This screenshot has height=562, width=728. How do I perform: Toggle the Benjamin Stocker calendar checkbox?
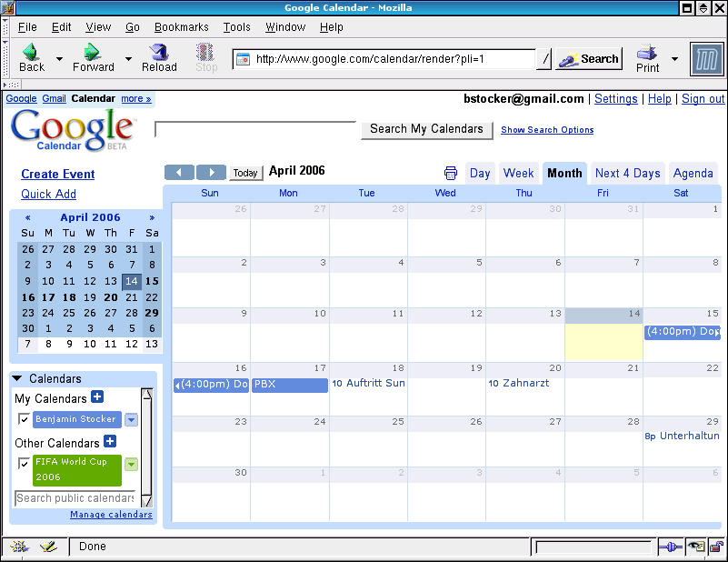pyautogui.click(x=24, y=418)
